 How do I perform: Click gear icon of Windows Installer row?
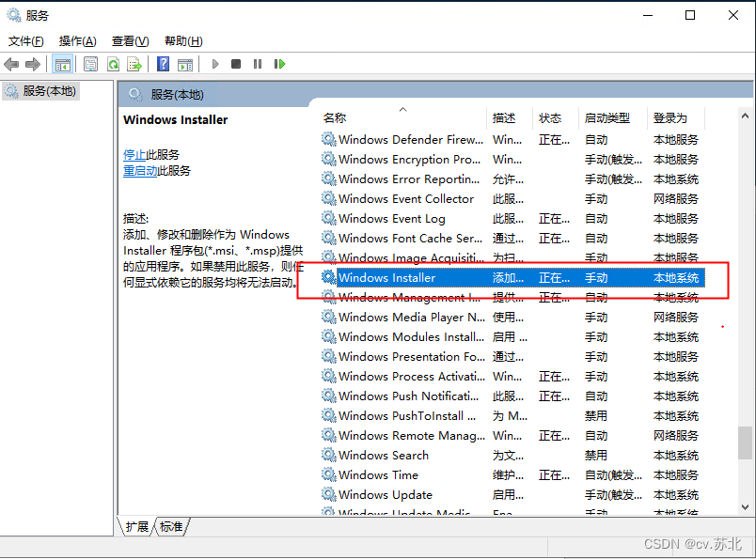pos(329,277)
